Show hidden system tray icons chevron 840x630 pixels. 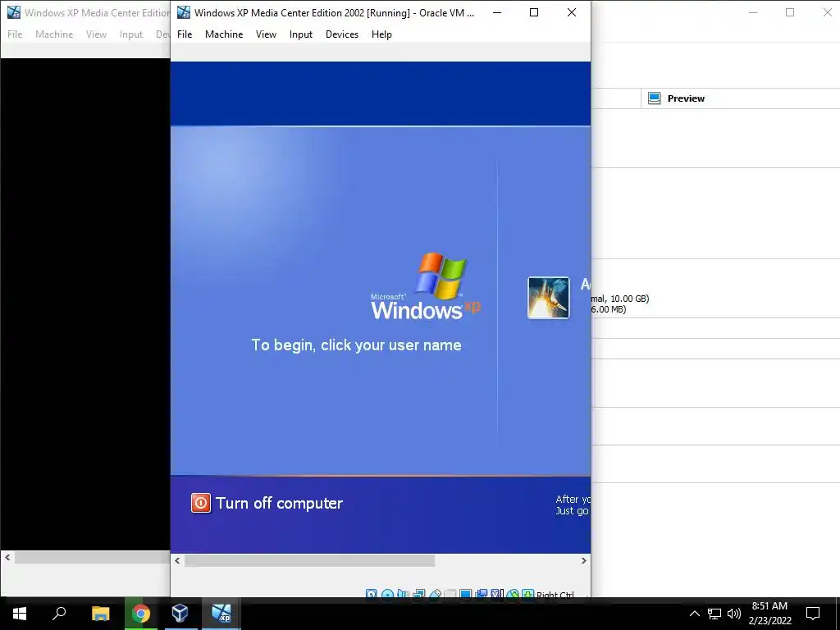tap(694, 614)
